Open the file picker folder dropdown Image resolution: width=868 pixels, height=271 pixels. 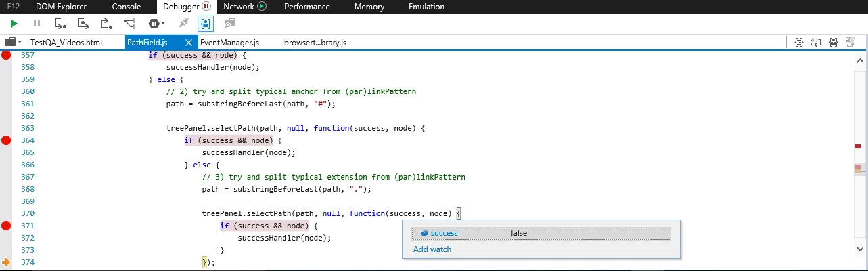(x=14, y=42)
